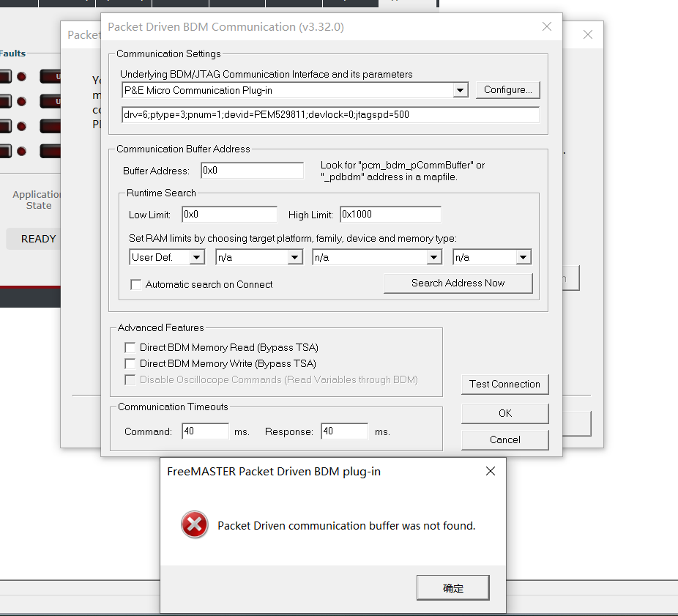Select the highlighted tab in the top tab strip
The width and height of the screenshot is (678, 616).
coord(407,4)
